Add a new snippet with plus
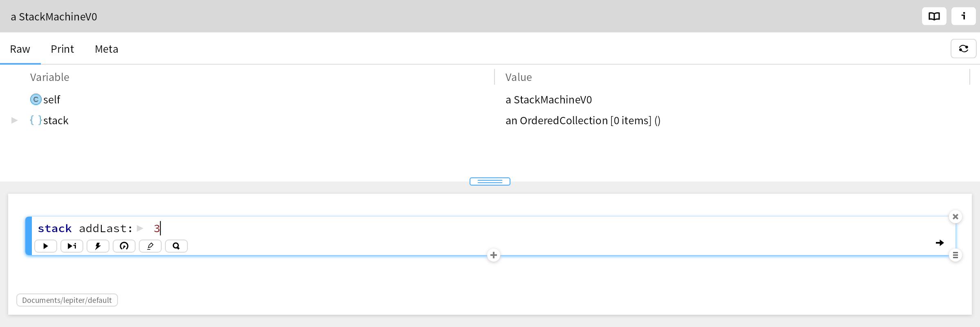The image size is (980, 327). [494, 255]
